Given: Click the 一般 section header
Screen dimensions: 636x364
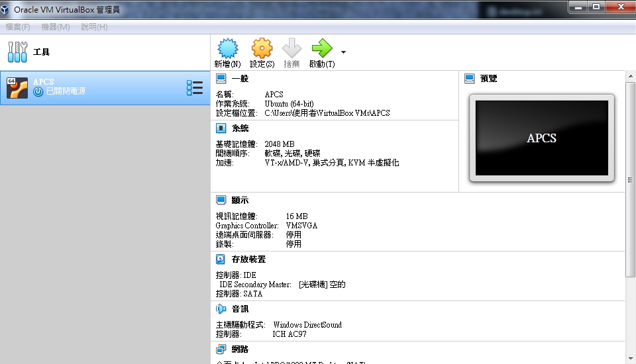Looking at the screenshot, I should click(x=240, y=79).
